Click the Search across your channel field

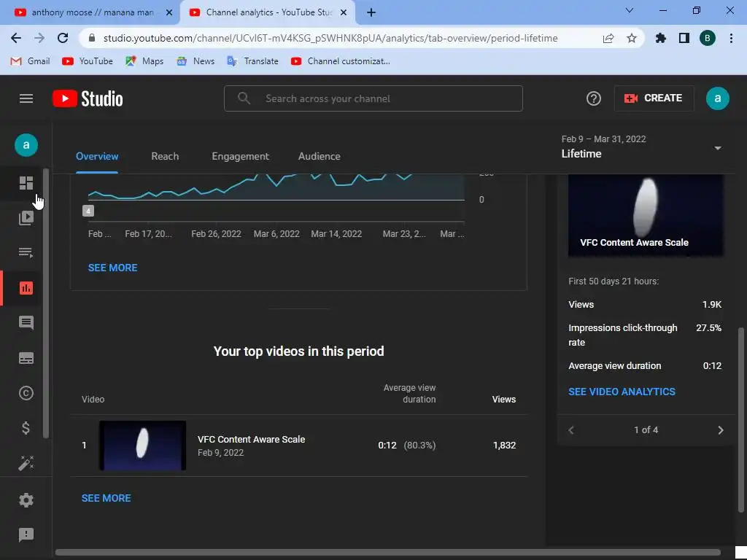tap(373, 98)
